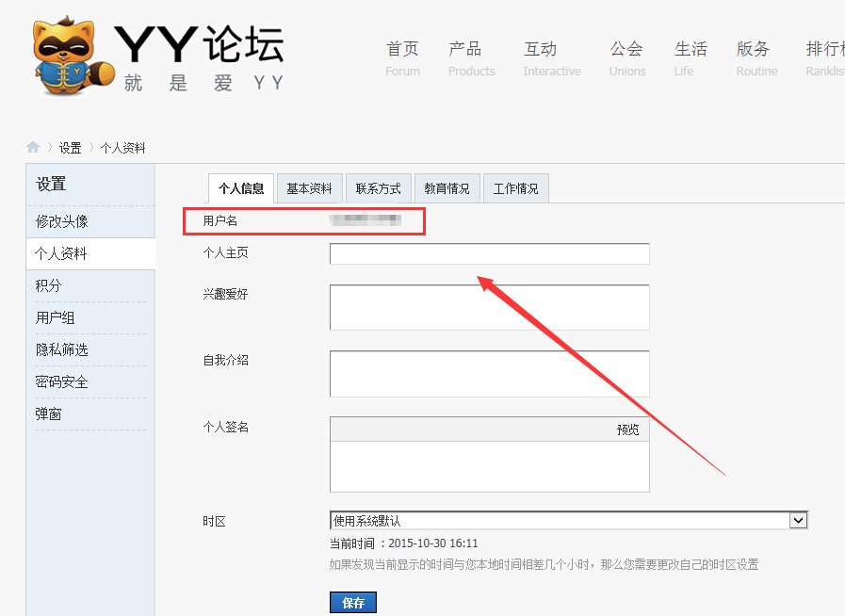Switch to the 工作情况 tab

tap(515, 187)
